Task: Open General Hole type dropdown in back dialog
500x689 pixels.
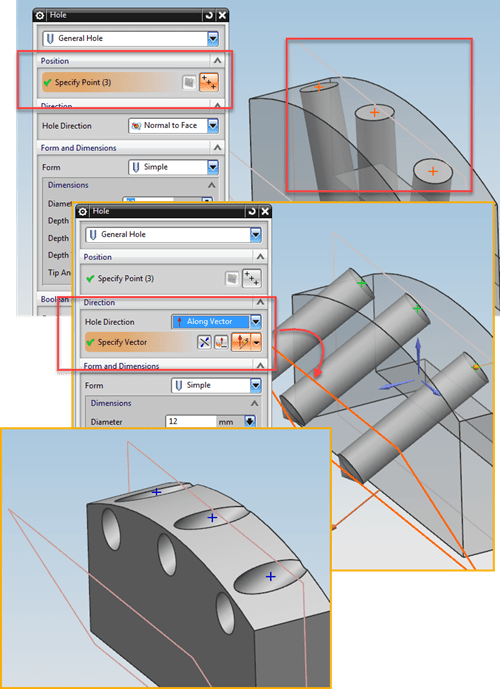Action: 213,38
